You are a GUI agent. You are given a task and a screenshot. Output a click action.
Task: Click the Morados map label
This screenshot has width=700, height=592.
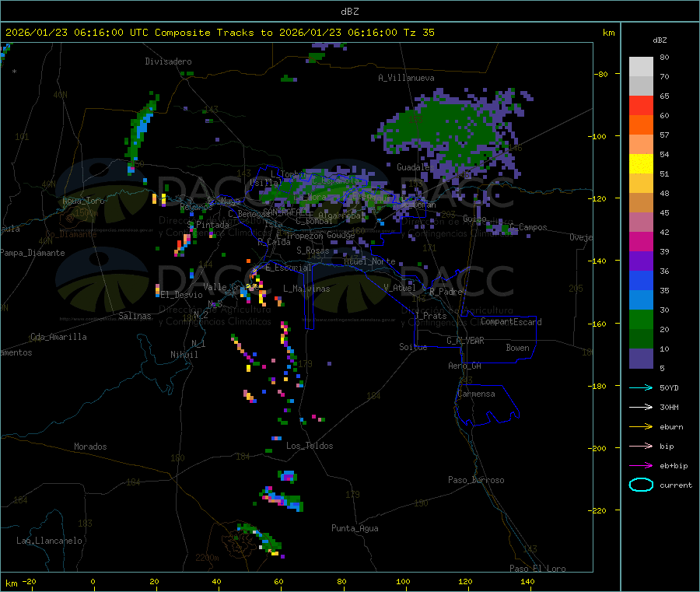91,447
